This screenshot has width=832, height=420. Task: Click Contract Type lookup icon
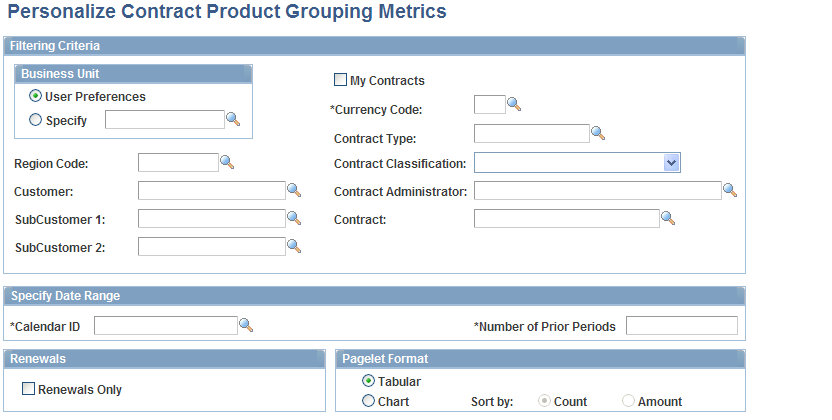tap(599, 133)
